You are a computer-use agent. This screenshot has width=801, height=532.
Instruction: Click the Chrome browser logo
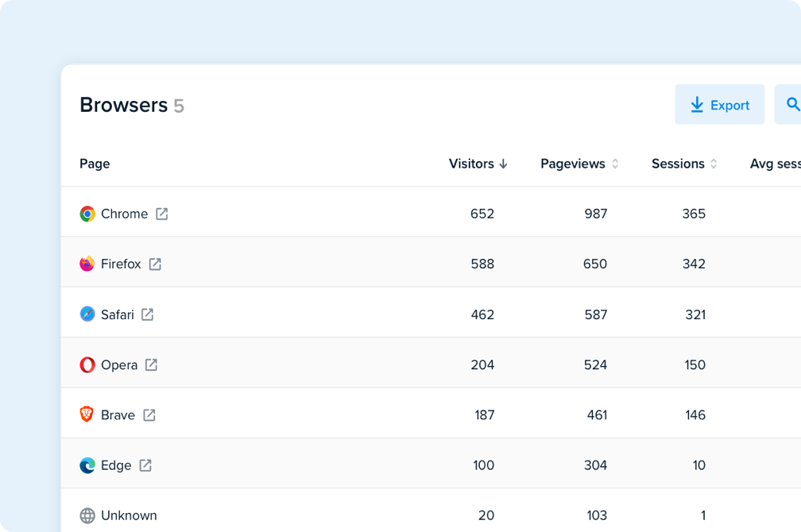click(x=87, y=214)
